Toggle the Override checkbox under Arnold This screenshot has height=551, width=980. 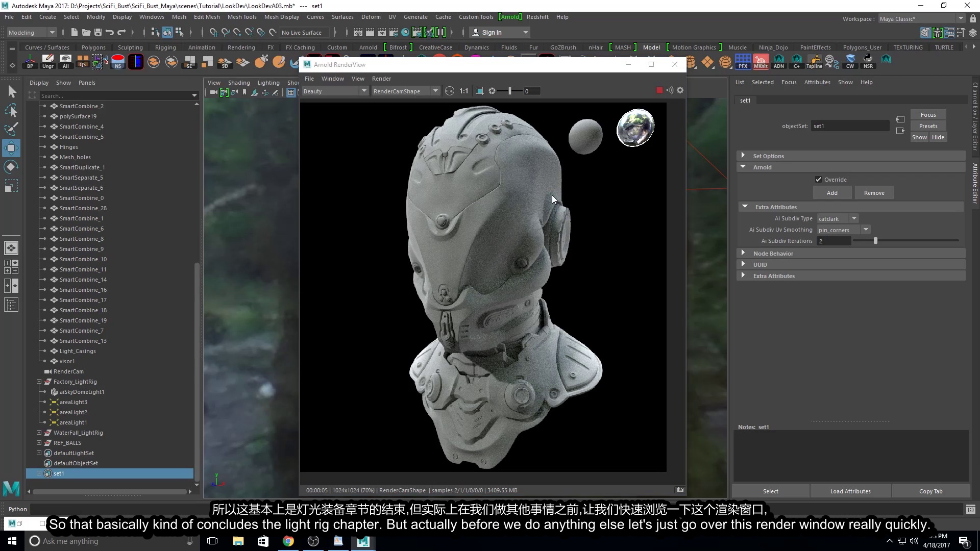(818, 180)
